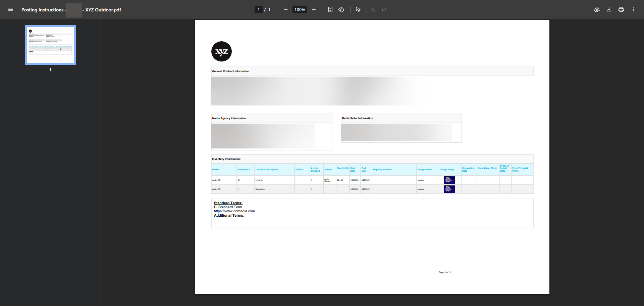Click the Market column header
Screen dimensions: 644x306
[216, 170]
